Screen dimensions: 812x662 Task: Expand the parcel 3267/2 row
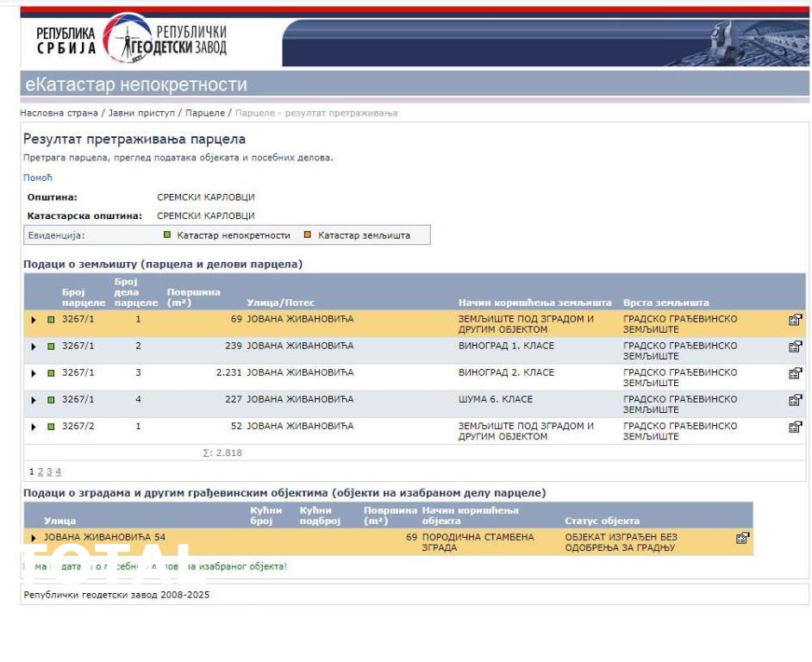click(x=34, y=428)
